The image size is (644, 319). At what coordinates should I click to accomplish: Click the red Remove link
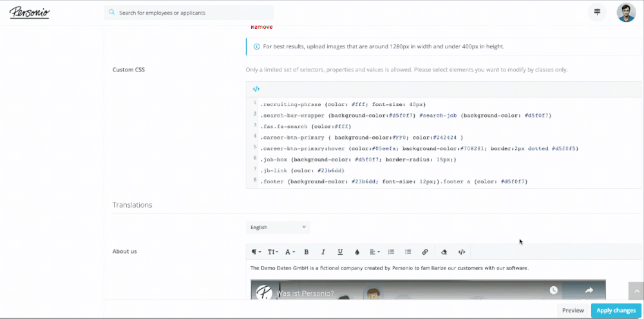(261, 27)
